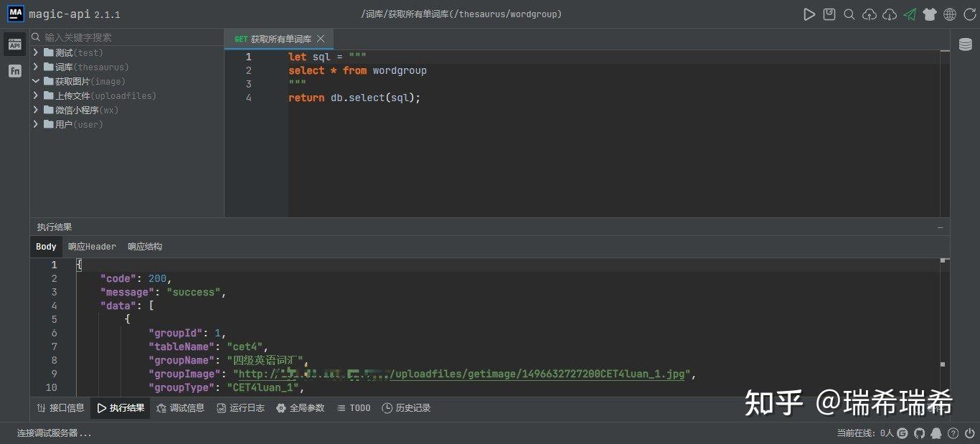Switch to the 响应Header tab

coord(92,247)
